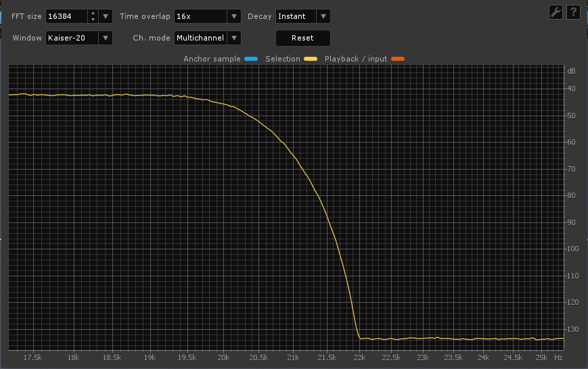Click the Kaiser-20 window value
Viewport: 588px width, 369px height.
coord(72,38)
